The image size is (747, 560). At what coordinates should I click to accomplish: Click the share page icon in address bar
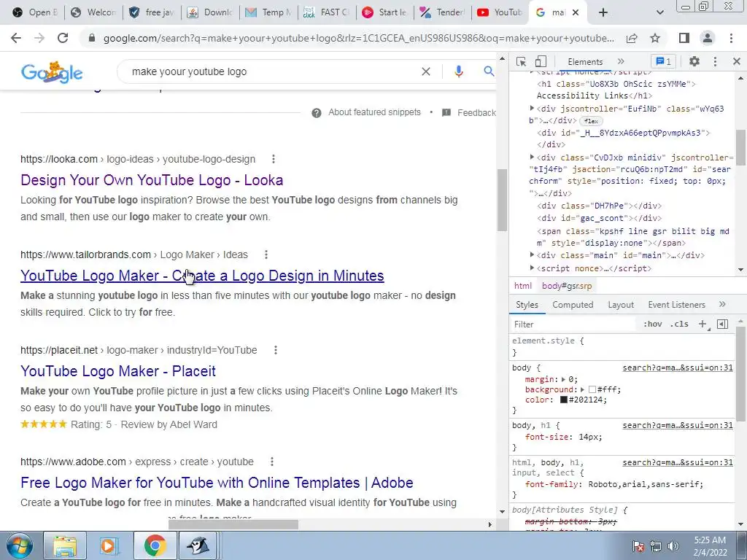tap(632, 38)
